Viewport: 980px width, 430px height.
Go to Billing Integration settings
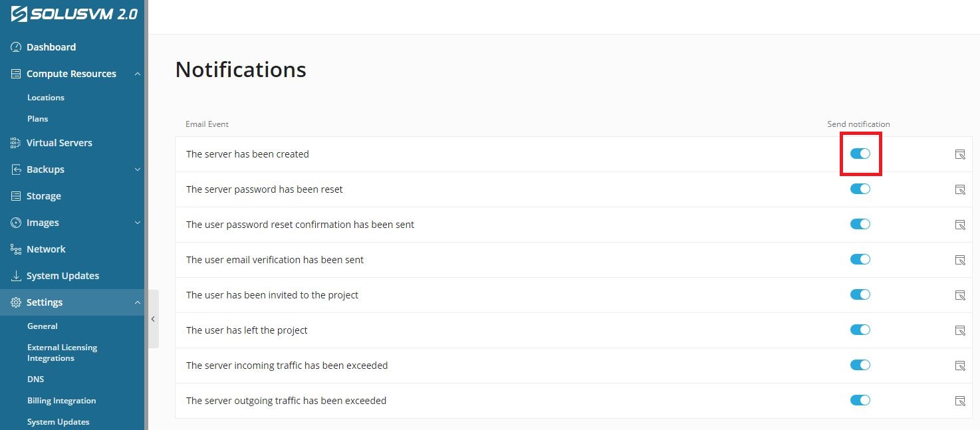[62, 401]
